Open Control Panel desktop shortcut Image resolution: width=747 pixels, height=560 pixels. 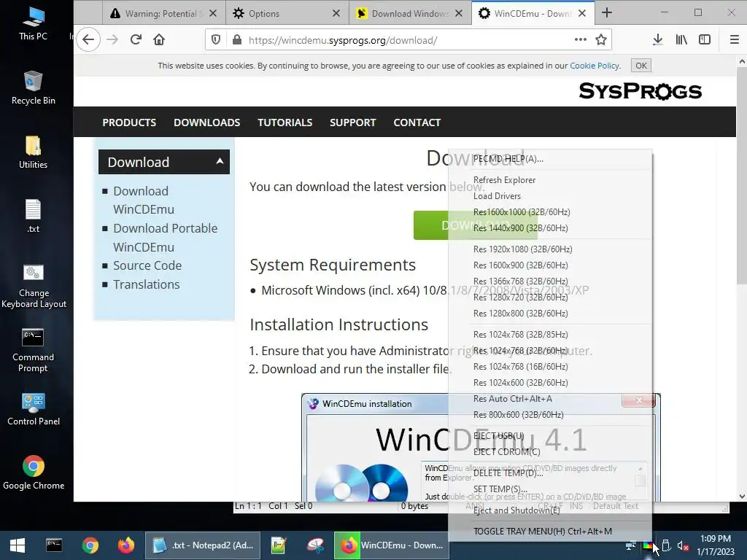(34, 409)
